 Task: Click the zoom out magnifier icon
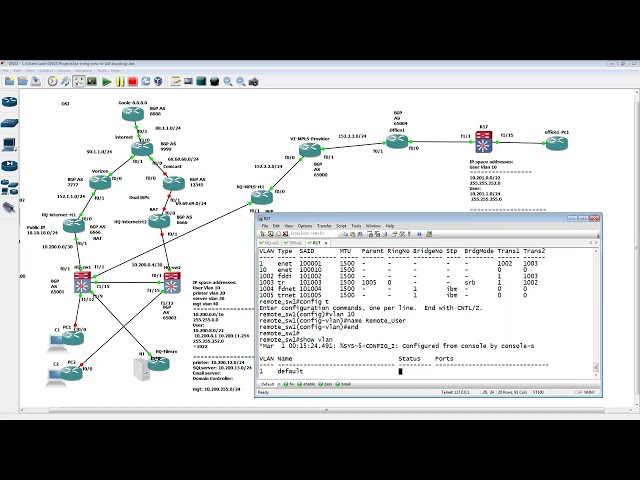click(x=241, y=82)
